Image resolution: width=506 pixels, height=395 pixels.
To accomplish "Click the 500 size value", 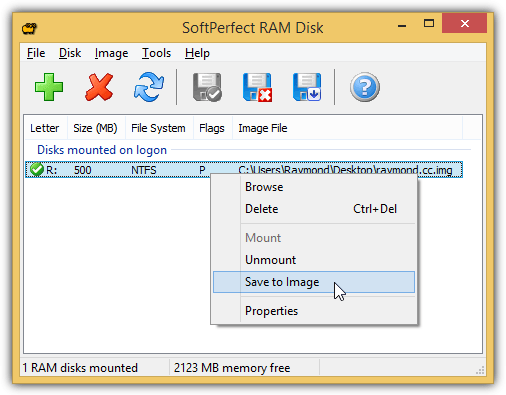I will point(82,170).
